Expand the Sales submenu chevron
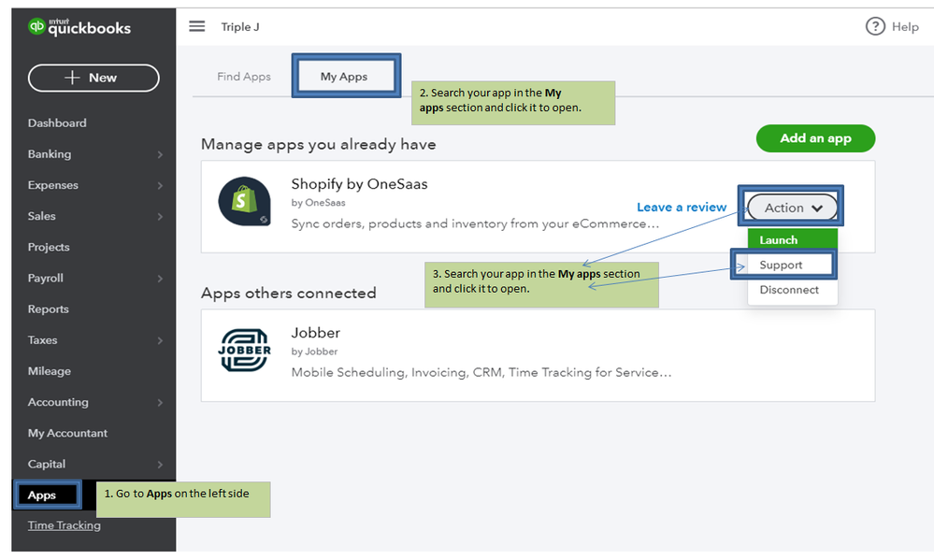Viewport: 934px width, 560px height. (160, 217)
